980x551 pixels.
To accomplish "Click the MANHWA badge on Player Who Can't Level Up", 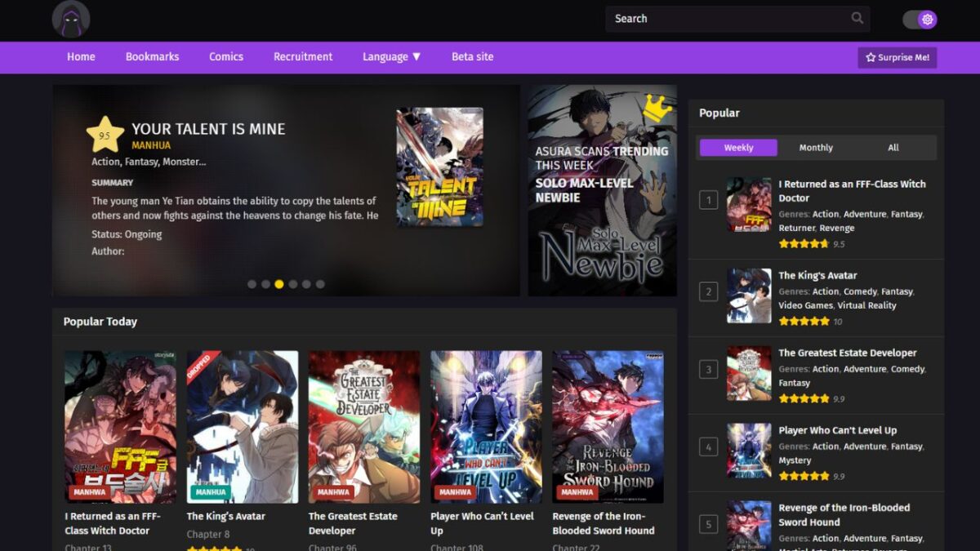I will [x=455, y=492].
